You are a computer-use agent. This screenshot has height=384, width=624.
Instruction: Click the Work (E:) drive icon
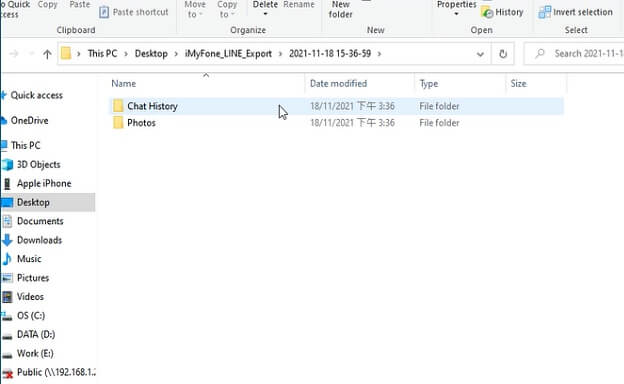pos(7,355)
